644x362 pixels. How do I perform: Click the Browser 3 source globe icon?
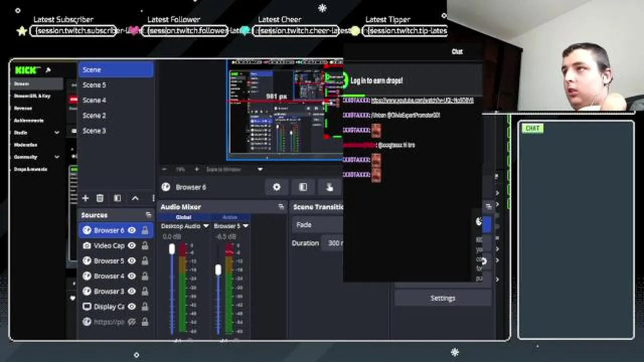tap(87, 291)
